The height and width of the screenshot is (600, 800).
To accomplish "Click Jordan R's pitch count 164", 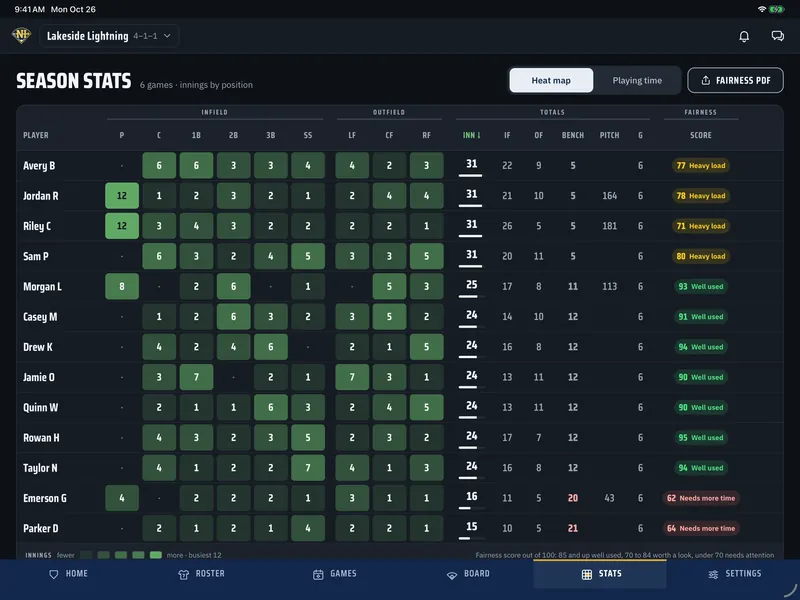I will click(x=609, y=195).
